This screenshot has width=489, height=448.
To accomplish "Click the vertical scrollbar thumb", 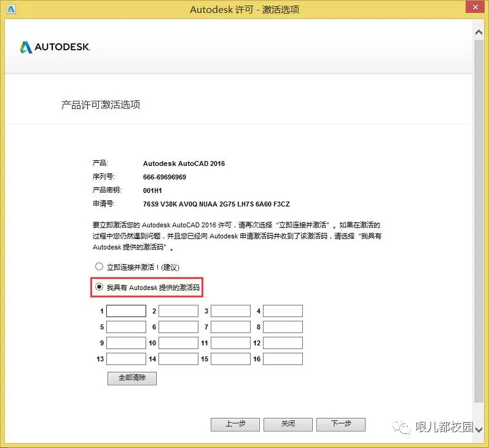I will click(x=479, y=221).
